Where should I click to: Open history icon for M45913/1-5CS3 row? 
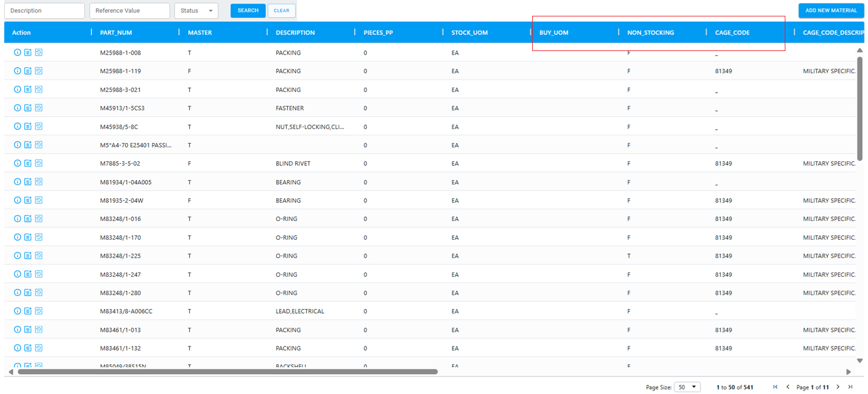39,108
